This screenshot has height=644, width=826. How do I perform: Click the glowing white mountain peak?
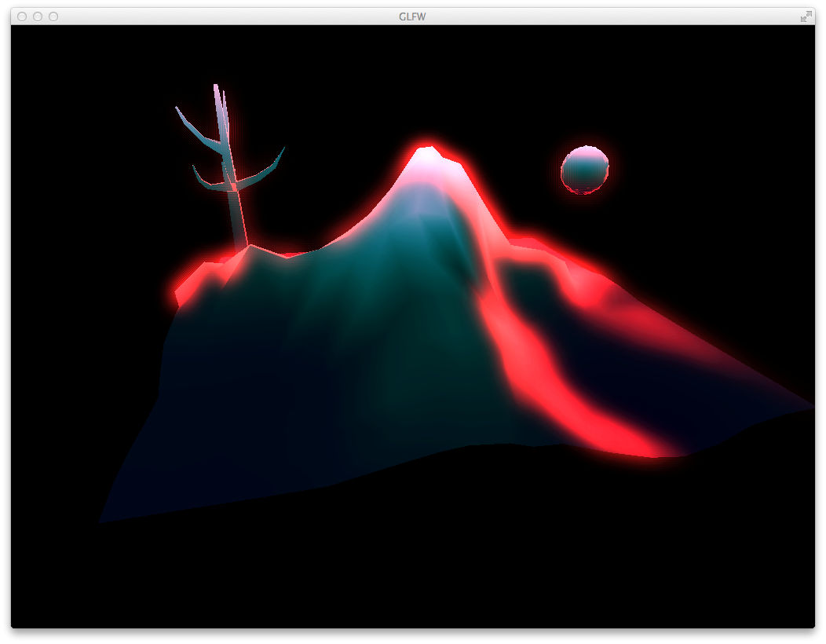pos(428,157)
